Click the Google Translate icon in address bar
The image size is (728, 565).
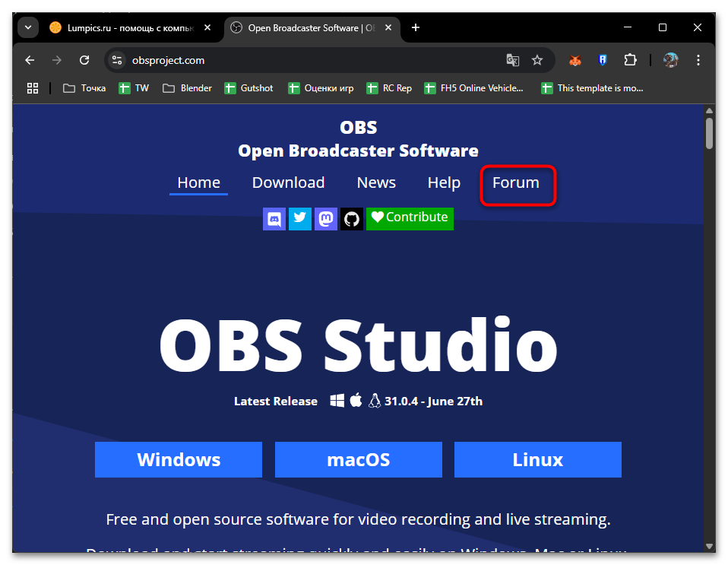[x=513, y=60]
